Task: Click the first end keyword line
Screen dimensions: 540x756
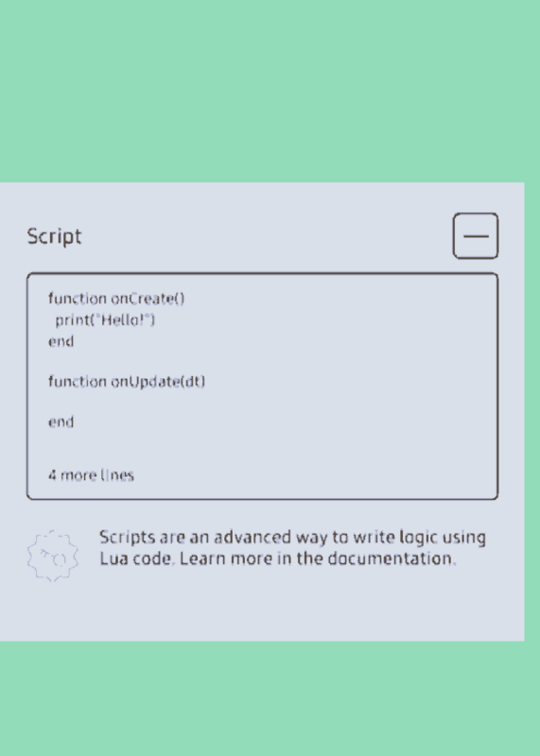Action: 61,341
